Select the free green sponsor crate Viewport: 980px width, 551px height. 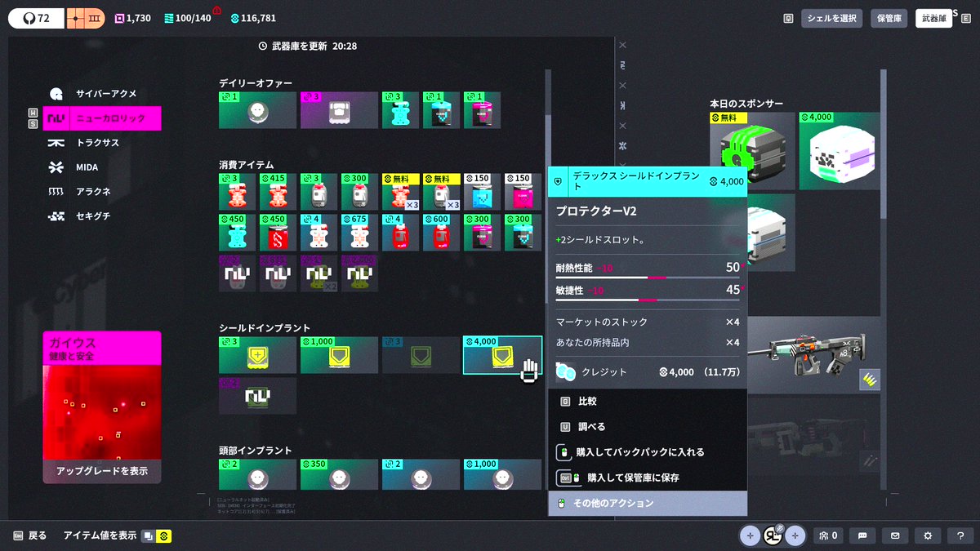[x=752, y=151]
